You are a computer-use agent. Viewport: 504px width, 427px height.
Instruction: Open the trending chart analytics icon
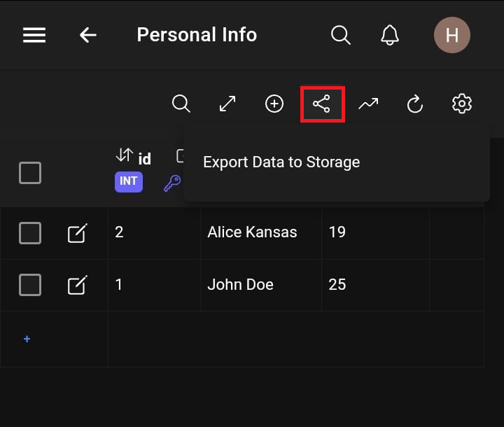point(368,104)
